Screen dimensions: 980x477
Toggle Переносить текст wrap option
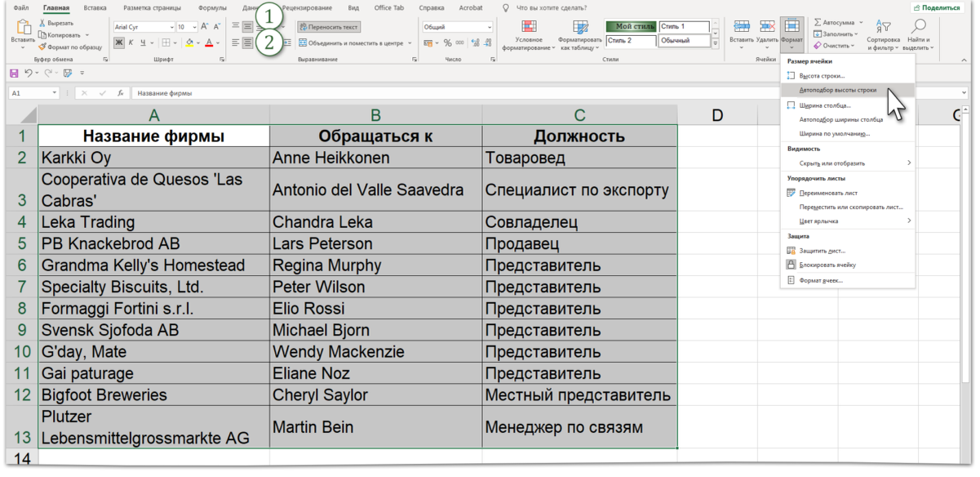328,27
